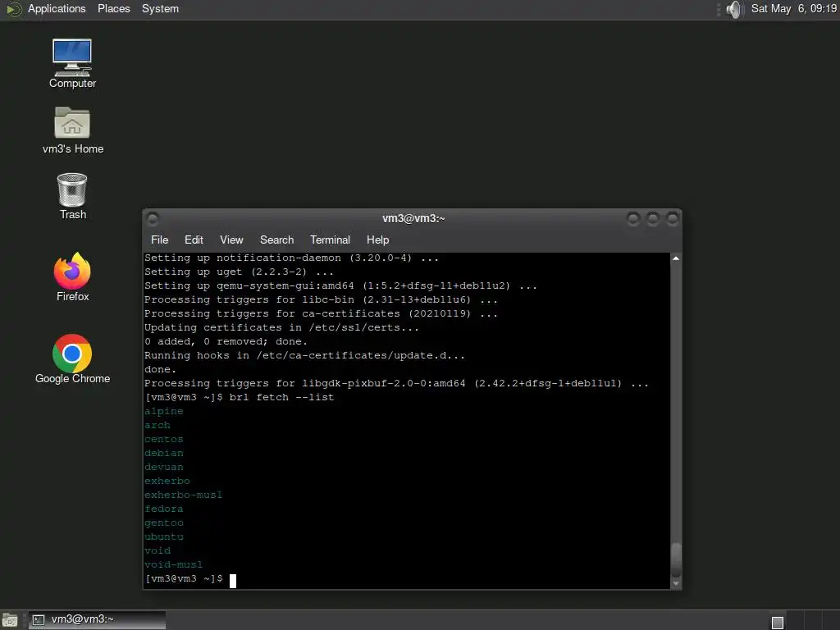Image resolution: width=840 pixels, height=630 pixels.
Task: Click the terminal window menu button at title left
Action: point(153,218)
